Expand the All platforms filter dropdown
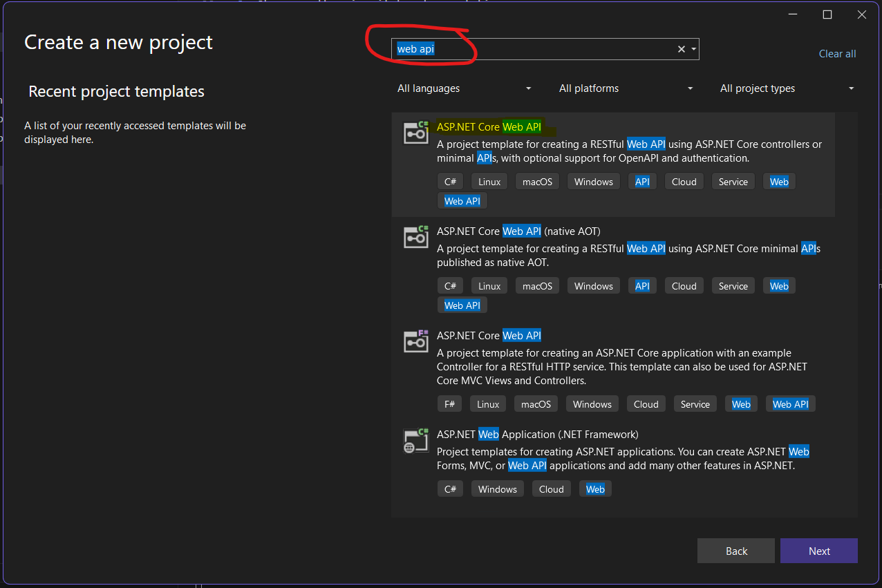Screen dimensions: 882x588 click(626, 88)
